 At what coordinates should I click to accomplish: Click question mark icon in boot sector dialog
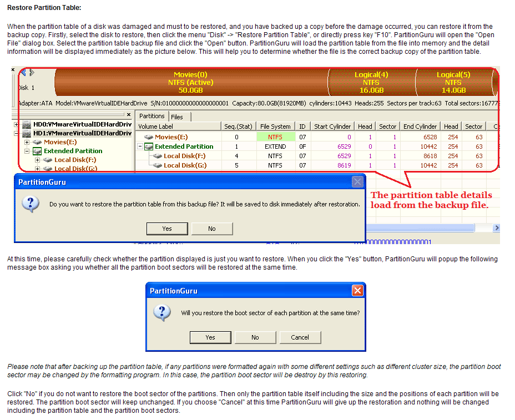162,313
